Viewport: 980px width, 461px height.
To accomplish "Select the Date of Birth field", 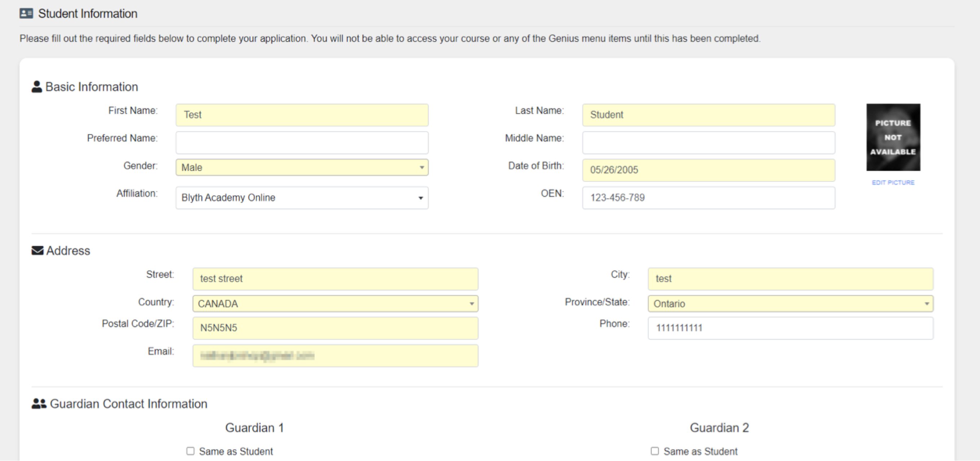I will pos(708,170).
